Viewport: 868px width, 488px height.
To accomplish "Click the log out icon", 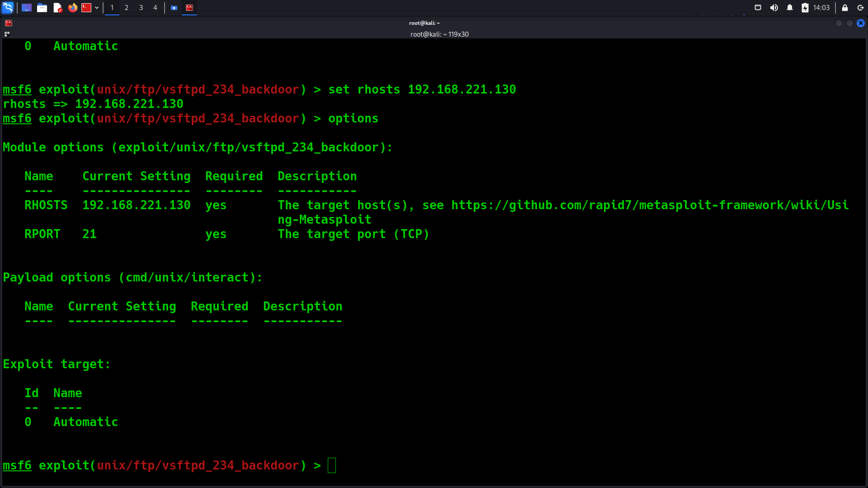I will [860, 8].
